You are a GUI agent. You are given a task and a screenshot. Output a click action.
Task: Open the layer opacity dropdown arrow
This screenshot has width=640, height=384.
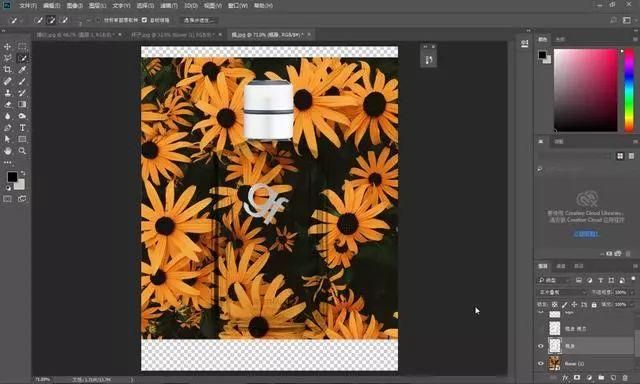(631, 293)
